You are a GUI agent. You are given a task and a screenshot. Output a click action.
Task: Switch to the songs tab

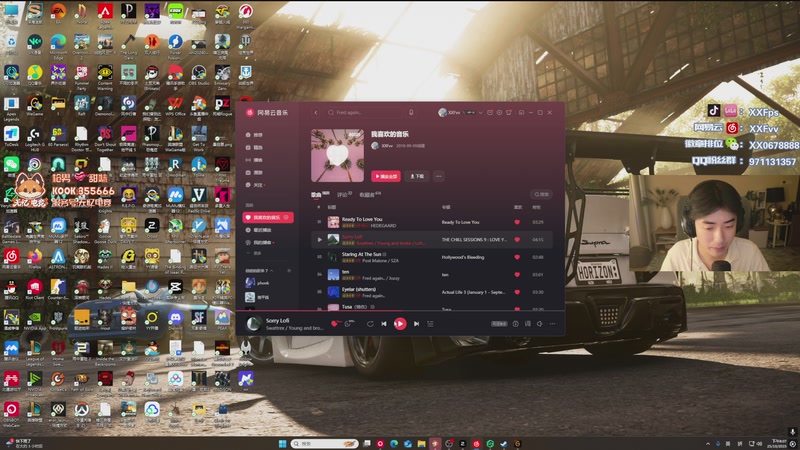tap(319, 194)
